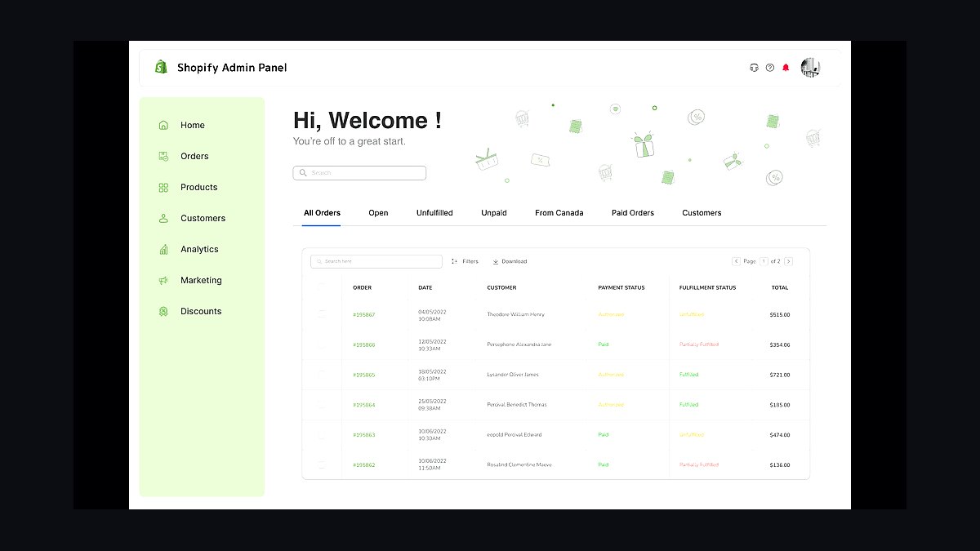Select customer Percival Benedict Thomas
980x551 pixels.
(517, 405)
